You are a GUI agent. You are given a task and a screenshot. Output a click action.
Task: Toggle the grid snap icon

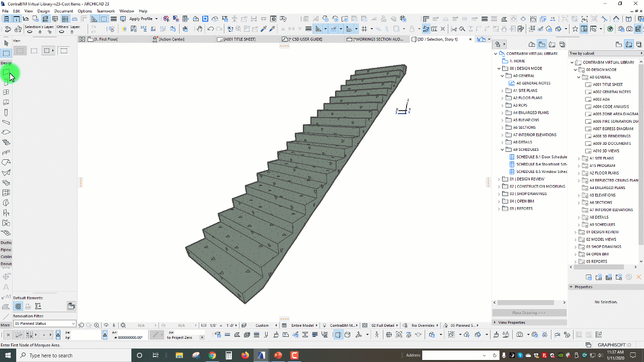364,29
